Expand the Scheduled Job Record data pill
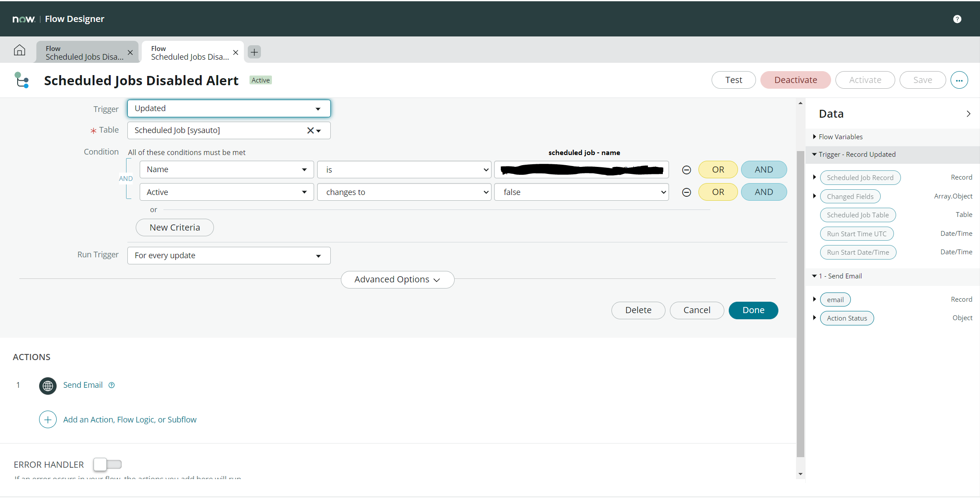Viewport: 980px width, 498px height. coord(815,177)
